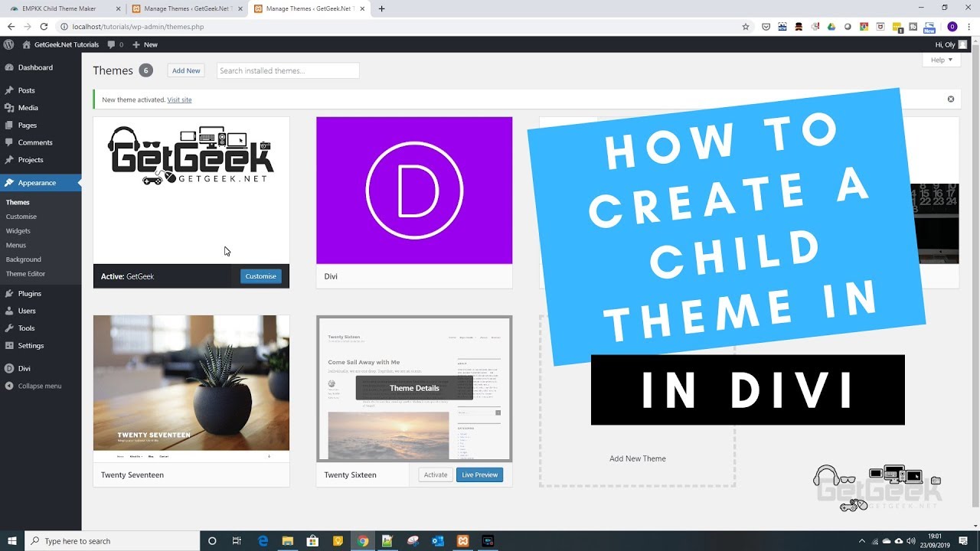The image size is (980, 551).
Task: Click the Add New button beside Themes
Action: [186, 70]
